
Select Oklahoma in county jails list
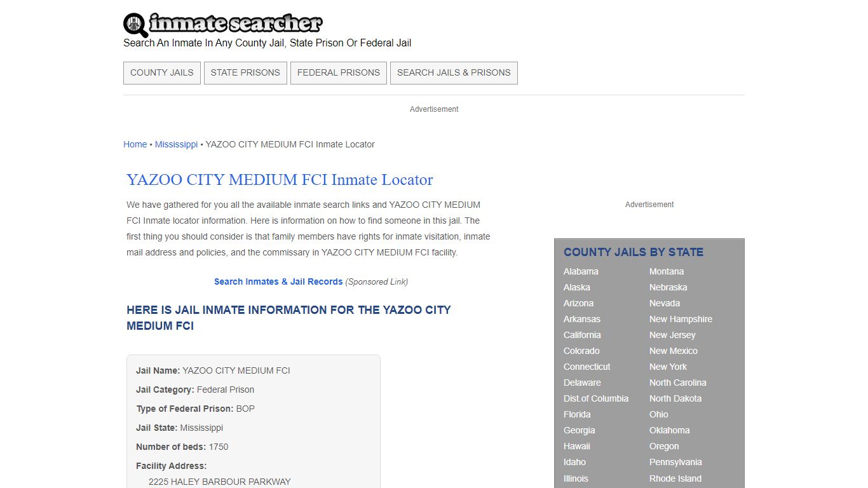(670, 430)
